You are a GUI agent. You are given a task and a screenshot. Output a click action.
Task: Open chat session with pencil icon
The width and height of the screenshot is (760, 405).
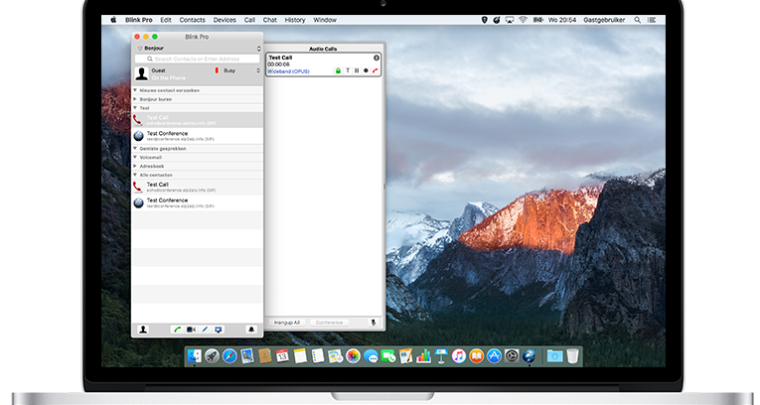[x=205, y=329]
